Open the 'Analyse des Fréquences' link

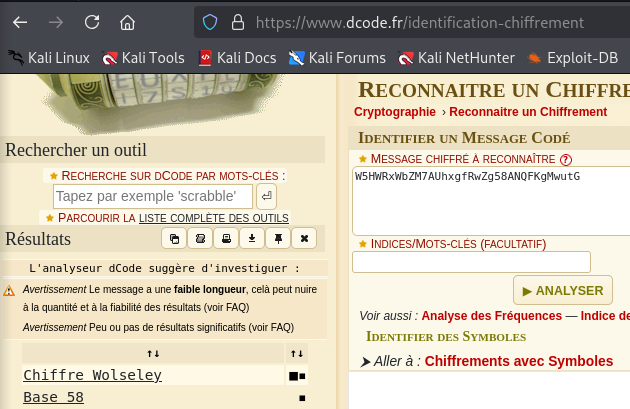(x=492, y=316)
